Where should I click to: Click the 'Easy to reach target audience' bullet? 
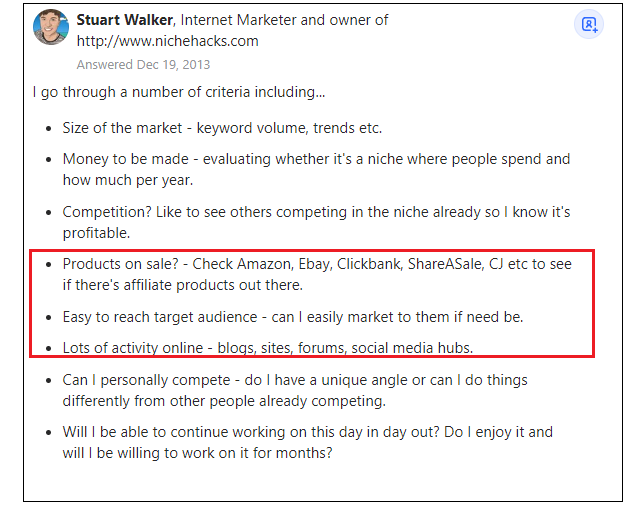point(293,317)
